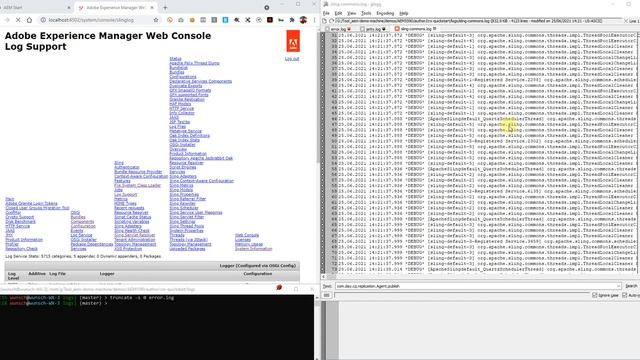640x360 pixels.
Task: Open the Package Dependencies link
Action: click(x=92, y=244)
